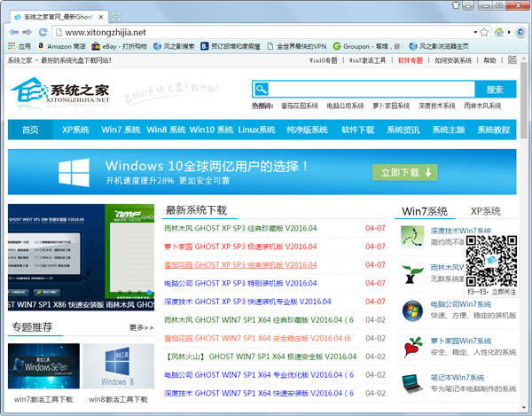Open the 首页 nav item
This screenshot has height=416, width=532.
click(30, 130)
